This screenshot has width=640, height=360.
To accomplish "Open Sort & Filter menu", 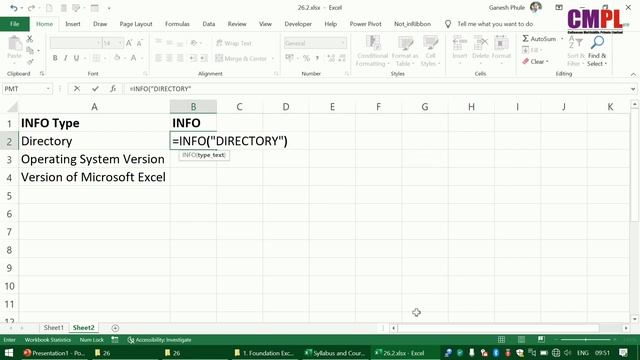I will (x=576, y=51).
